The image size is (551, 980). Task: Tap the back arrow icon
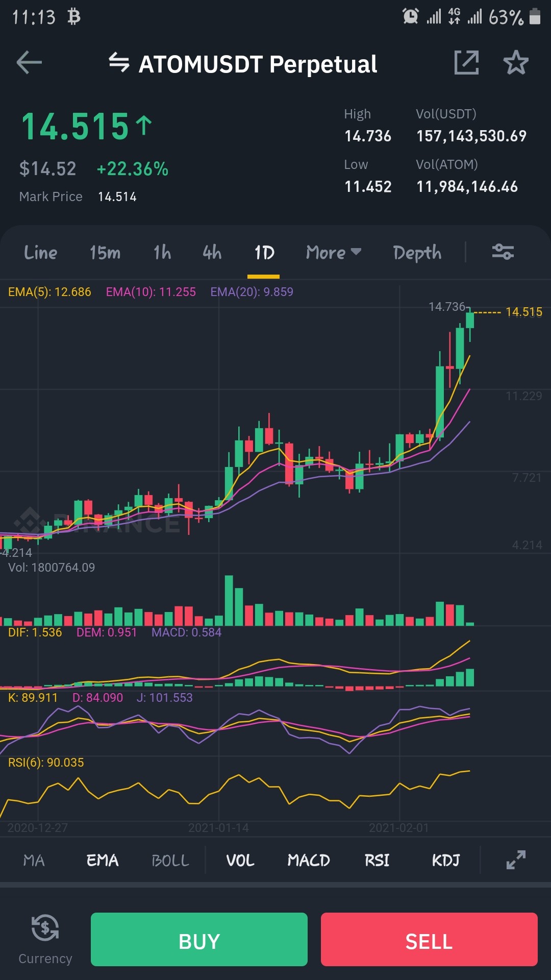click(29, 63)
